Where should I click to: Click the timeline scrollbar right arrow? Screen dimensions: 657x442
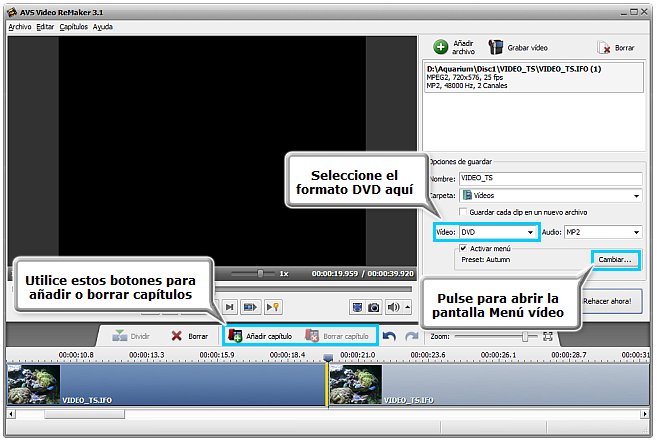645,414
